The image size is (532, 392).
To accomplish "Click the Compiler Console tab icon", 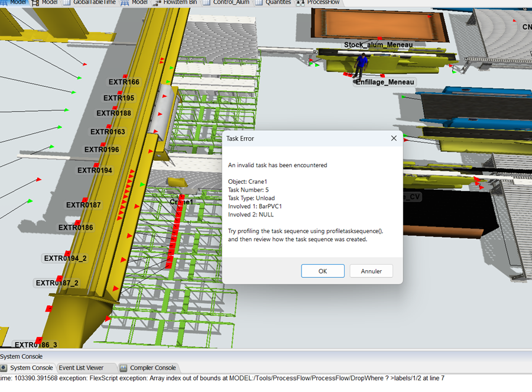I will (x=124, y=368).
